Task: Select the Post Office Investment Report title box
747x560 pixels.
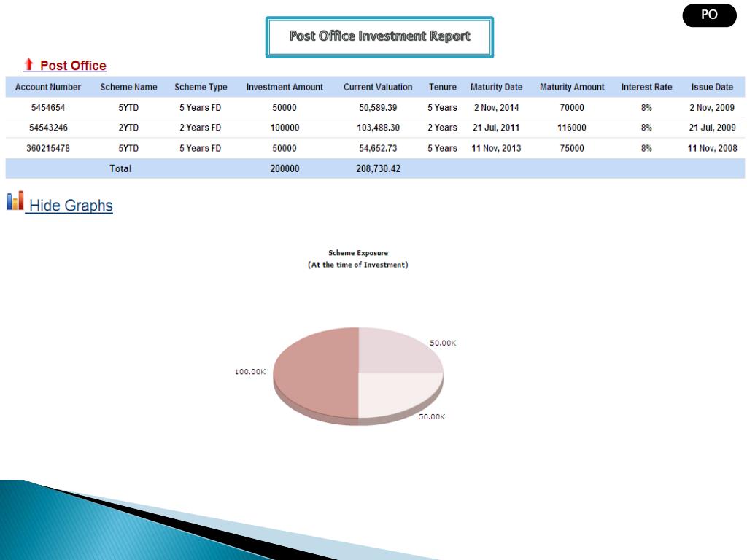Action: [379, 37]
